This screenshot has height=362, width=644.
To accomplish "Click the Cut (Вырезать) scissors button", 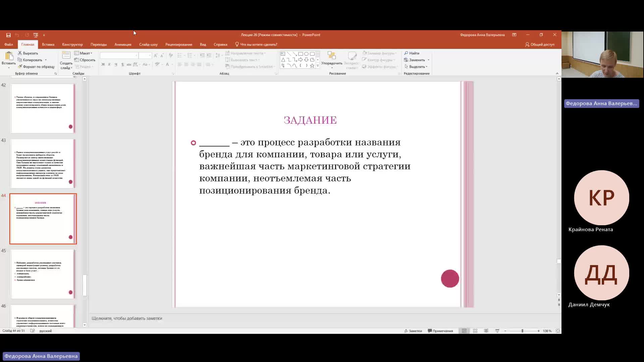I will click(28, 53).
